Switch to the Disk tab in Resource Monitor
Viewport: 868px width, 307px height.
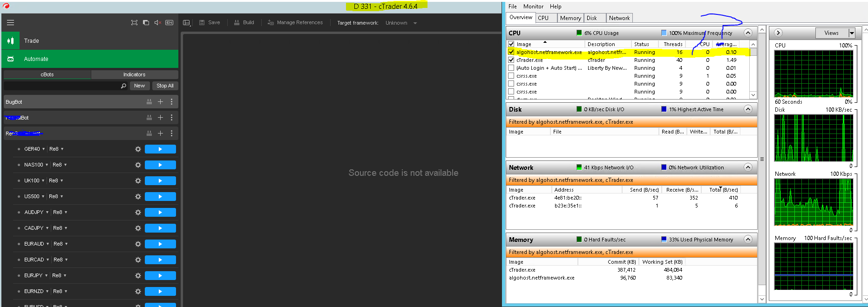click(x=595, y=18)
